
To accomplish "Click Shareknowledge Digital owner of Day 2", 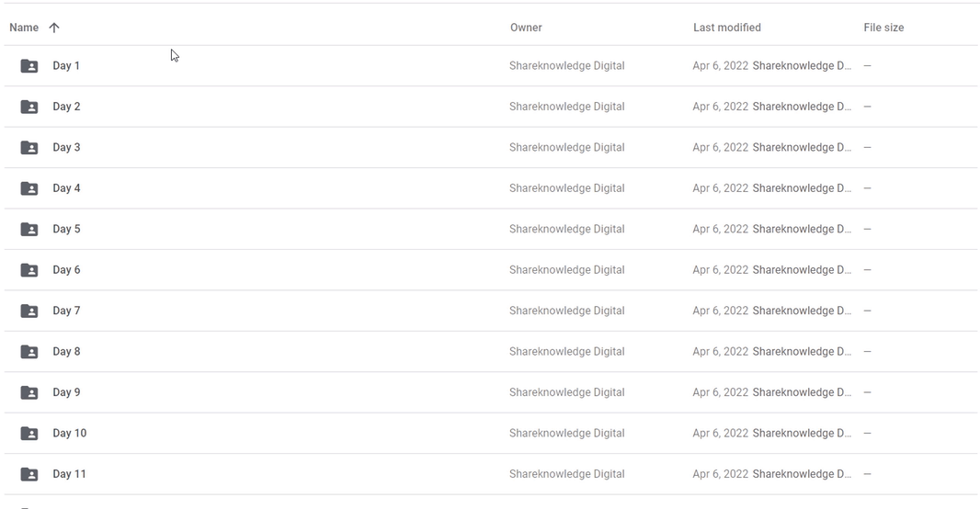I will pos(567,107).
